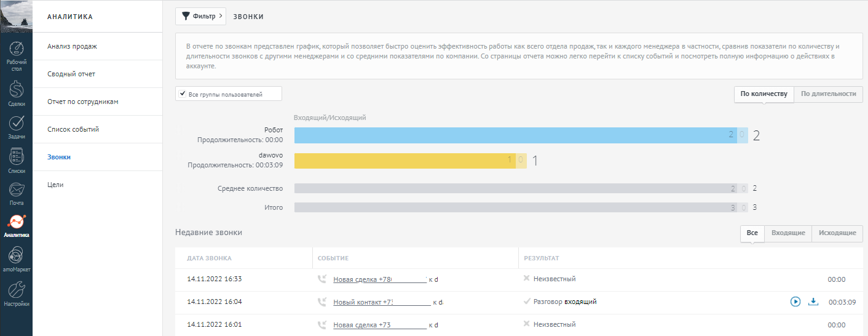
Task: Expand the Фильтр panel
Action: coord(200,17)
